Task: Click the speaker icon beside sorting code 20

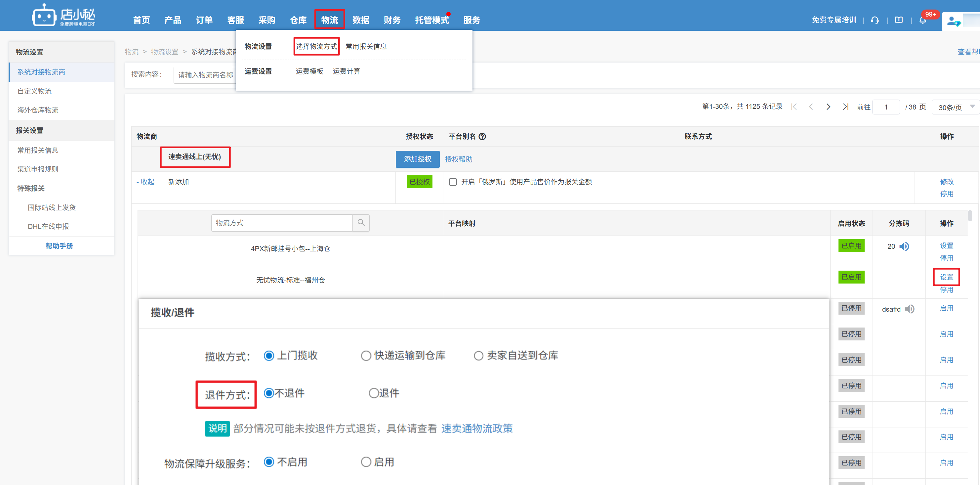Action: (x=904, y=247)
